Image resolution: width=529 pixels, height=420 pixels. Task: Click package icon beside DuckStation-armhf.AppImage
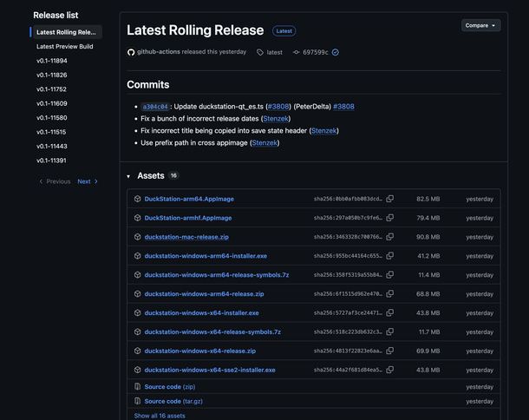pyautogui.click(x=137, y=218)
